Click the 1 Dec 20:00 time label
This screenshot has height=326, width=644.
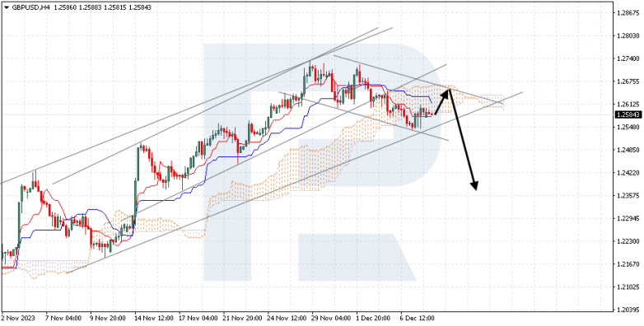click(x=374, y=319)
